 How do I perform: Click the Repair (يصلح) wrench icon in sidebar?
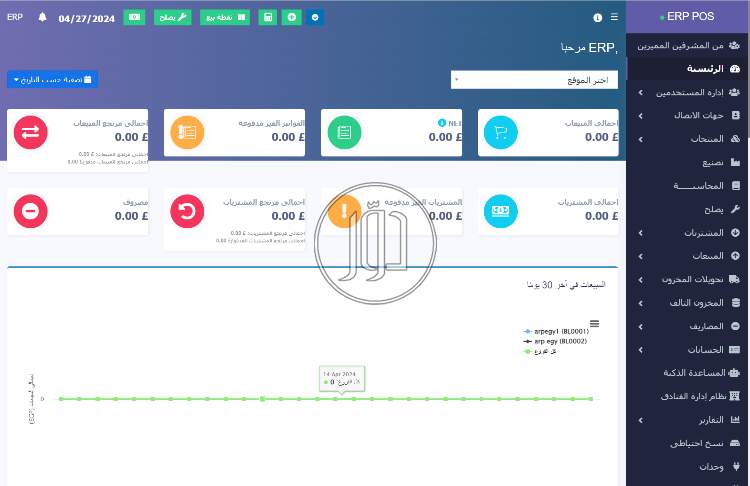(x=736, y=209)
